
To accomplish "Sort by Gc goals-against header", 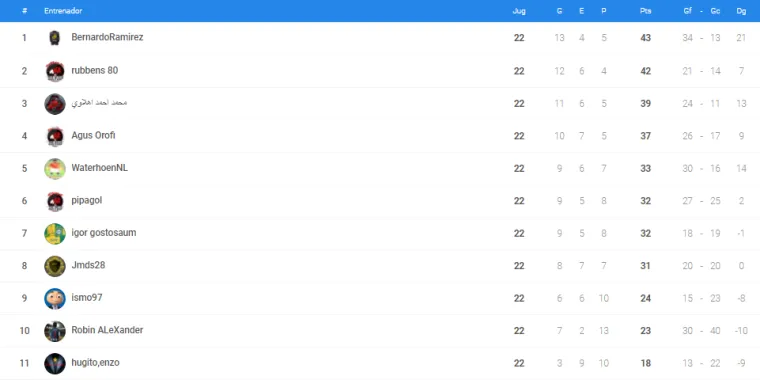I will point(715,11).
